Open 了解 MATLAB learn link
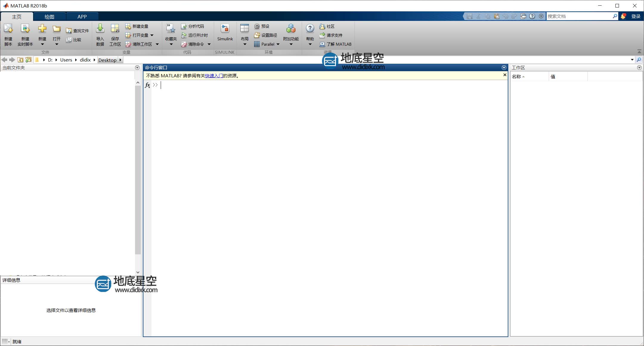The image size is (644, 346). point(335,44)
